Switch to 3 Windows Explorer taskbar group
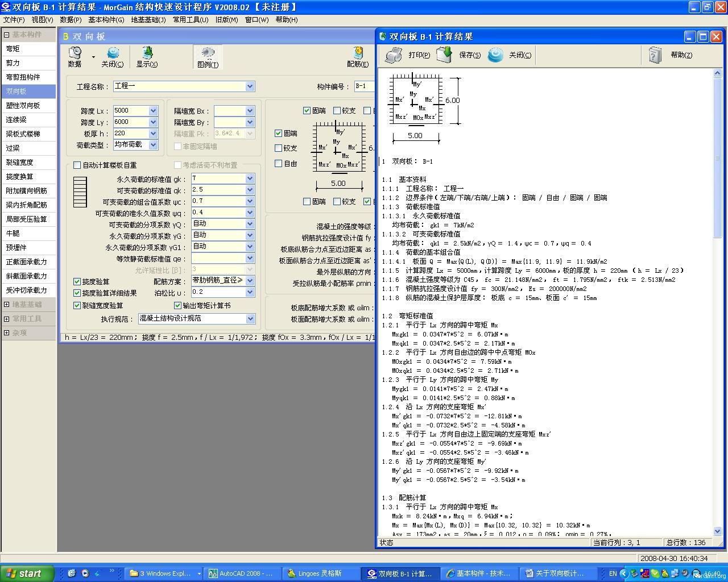This screenshot has width=728, height=582. pyautogui.click(x=165, y=573)
